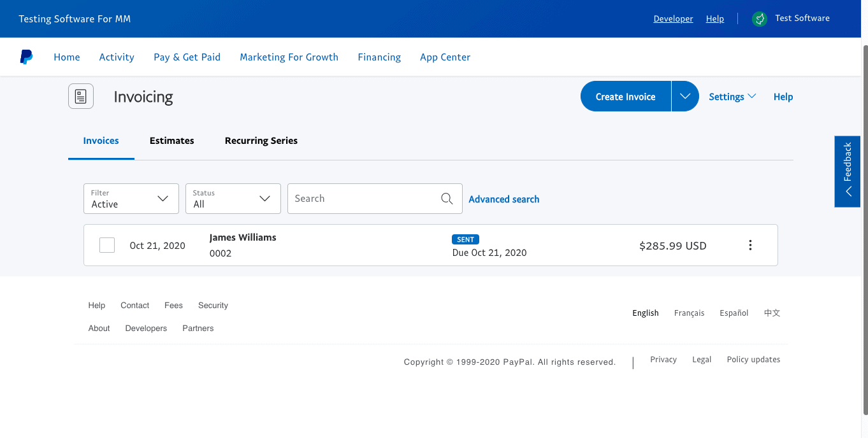Screen dimensions: 868x438
Task: Open the footer Security link
Action: point(213,306)
